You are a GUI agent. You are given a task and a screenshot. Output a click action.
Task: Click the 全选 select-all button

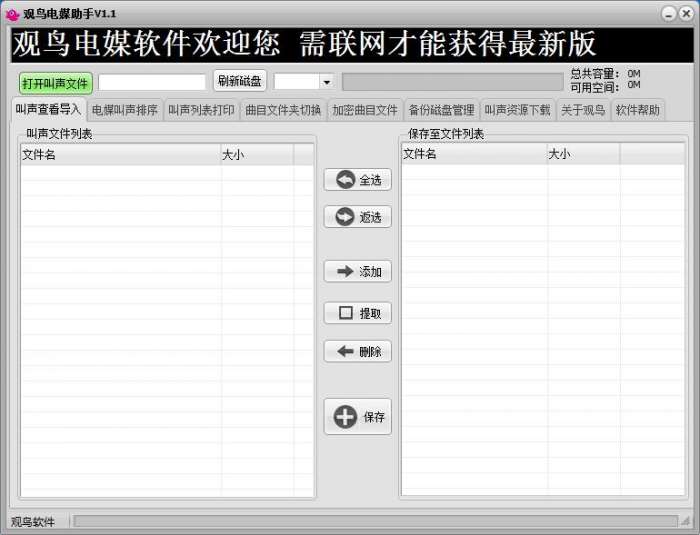pos(358,180)
